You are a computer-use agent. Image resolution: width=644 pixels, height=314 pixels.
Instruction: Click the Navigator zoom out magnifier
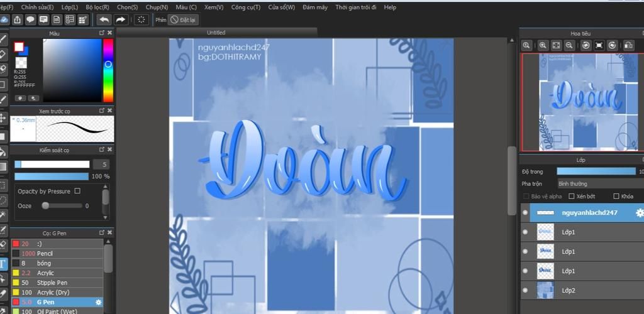pyautogui.click(x=569, y=45)
